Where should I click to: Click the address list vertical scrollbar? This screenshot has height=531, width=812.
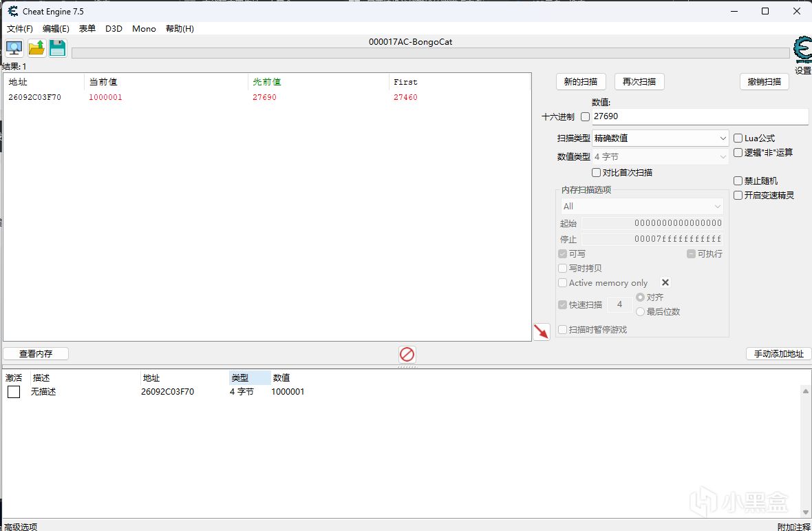click(805, 450)
